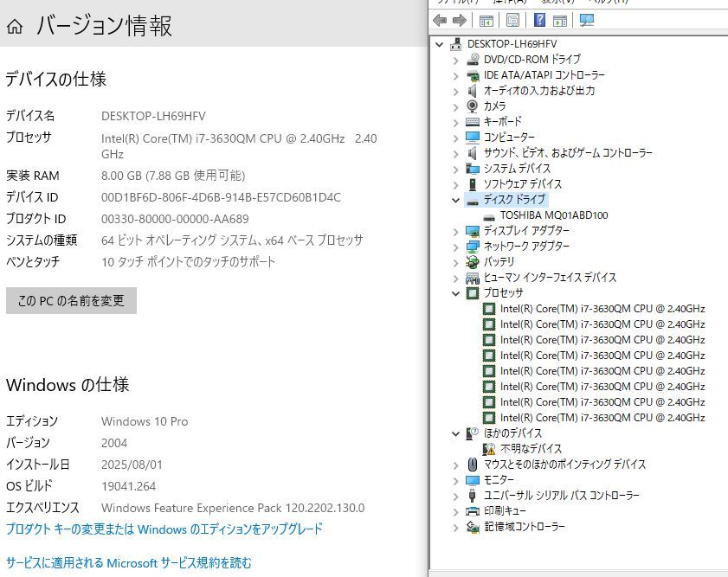728x577 pixels.
Task: Select the ディスプレイ アダプター icon
Action: 473,231
